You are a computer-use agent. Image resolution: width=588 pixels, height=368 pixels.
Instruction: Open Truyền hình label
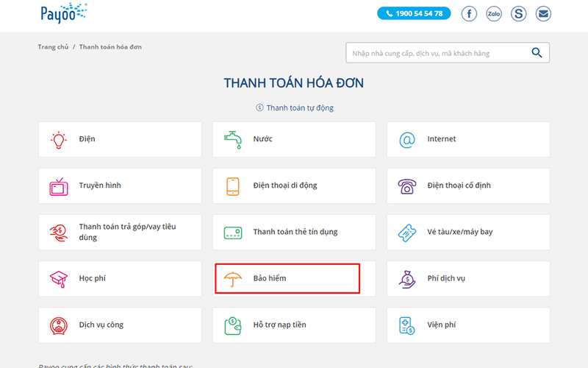[x=100, y=185]
